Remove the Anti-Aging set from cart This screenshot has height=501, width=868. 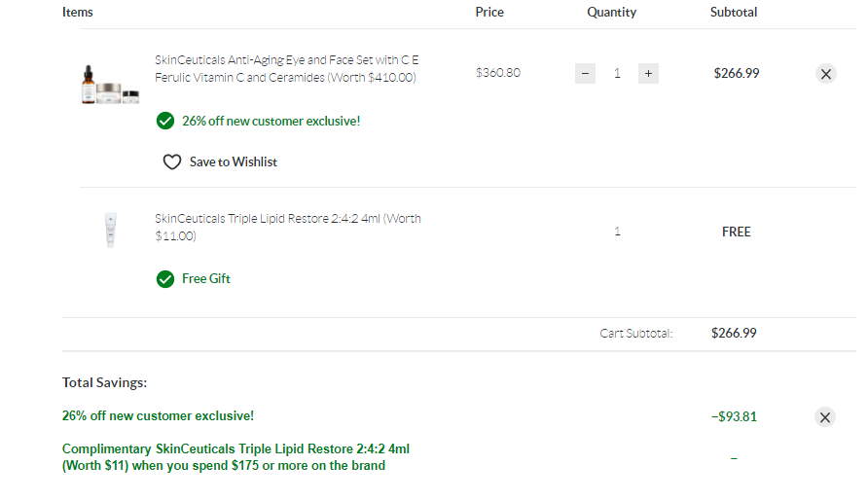[825, 73]
